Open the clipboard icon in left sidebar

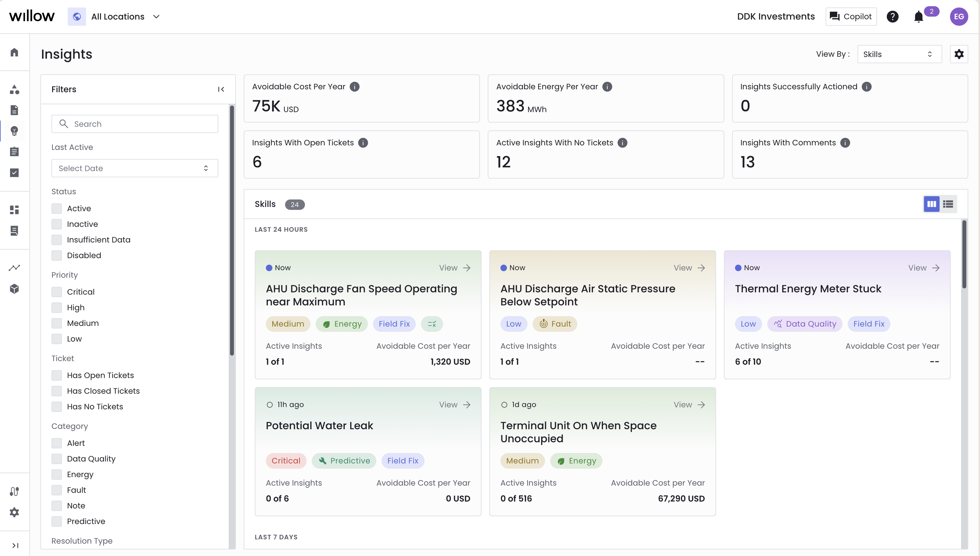(15, 152)
